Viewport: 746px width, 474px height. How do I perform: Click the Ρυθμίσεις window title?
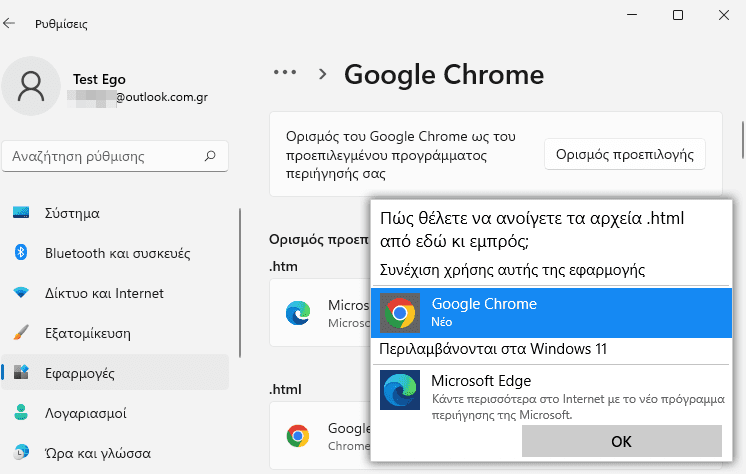click(x=61, y=24)
